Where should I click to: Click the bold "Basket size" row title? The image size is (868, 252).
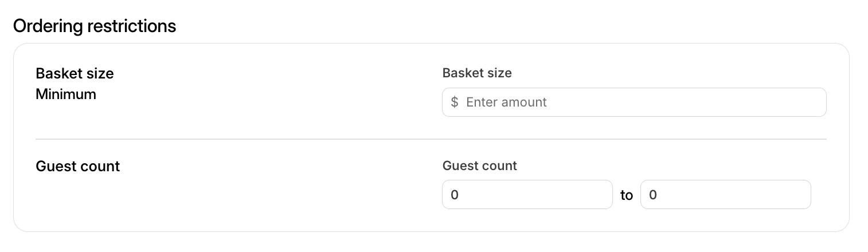(x=75, y=73)
